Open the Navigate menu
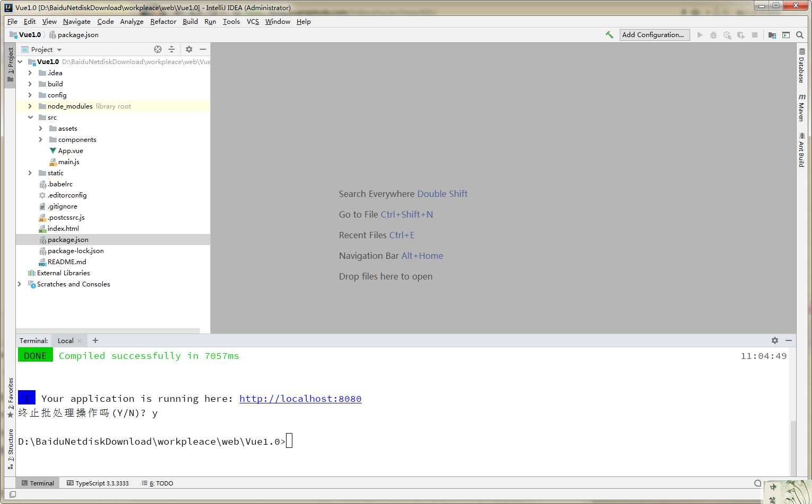The height and width of the screenshot is (504, 812). point(77,22)
